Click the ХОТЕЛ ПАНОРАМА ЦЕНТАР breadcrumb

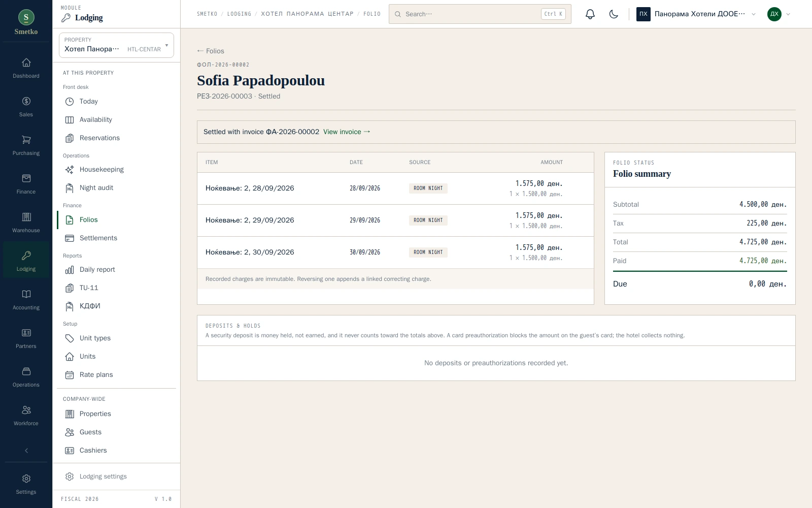click(x=307, y=14)
